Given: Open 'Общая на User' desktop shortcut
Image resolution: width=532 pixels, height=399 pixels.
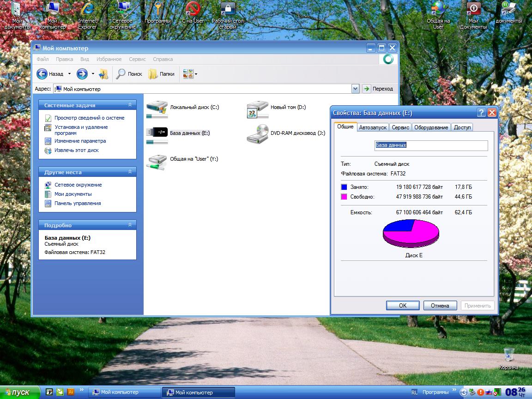Looking at the screenshot, I should coord(438,15).
